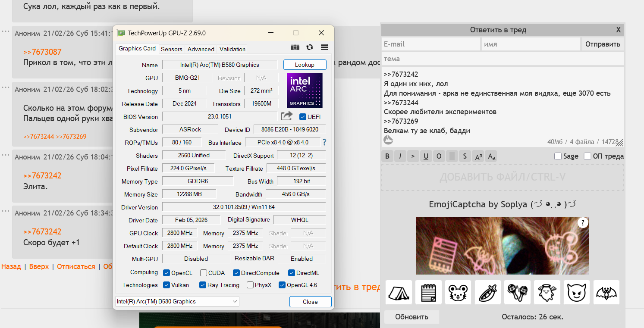
Task: Click the Intel ARC Graphics logo
Action: pyautogui.click(x=305, y=91)
